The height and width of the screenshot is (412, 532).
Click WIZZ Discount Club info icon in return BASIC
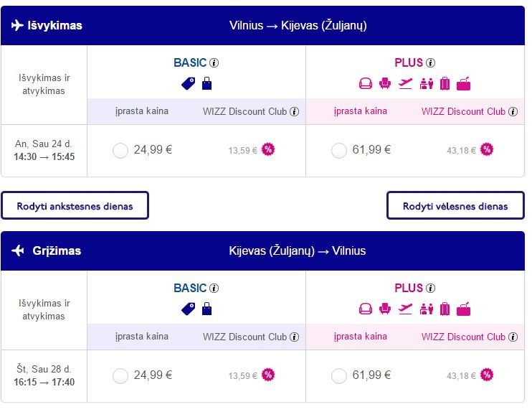294,337
